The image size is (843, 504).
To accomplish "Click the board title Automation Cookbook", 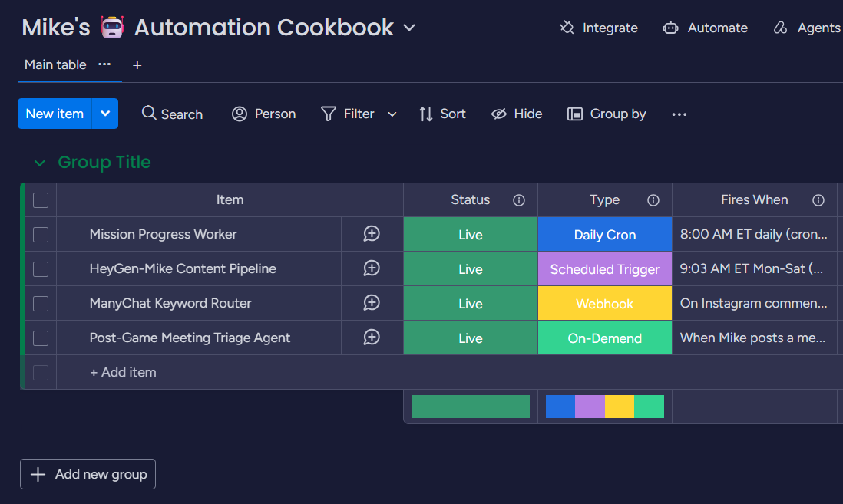I will pyautogui.click(x=264, y=28).
